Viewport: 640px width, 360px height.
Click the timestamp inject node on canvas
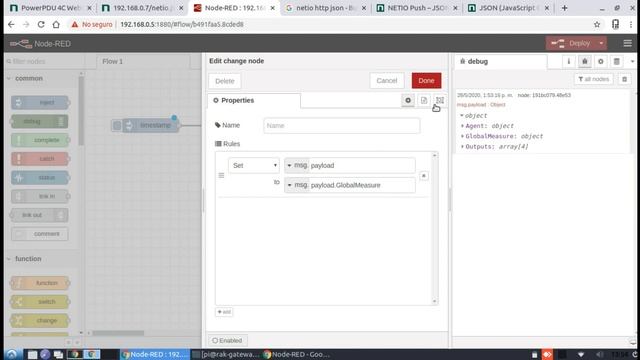[x=151, y=125]
